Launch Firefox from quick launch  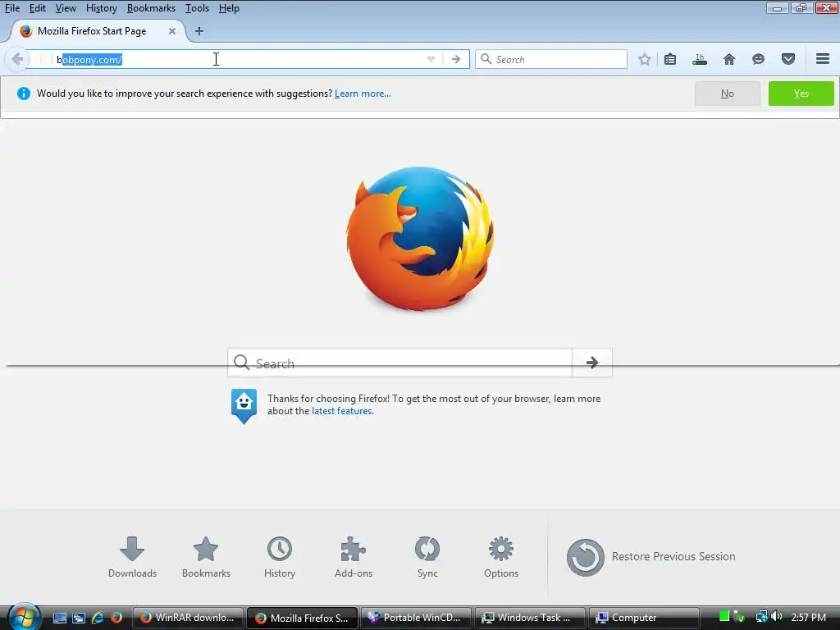click(116, 618)
